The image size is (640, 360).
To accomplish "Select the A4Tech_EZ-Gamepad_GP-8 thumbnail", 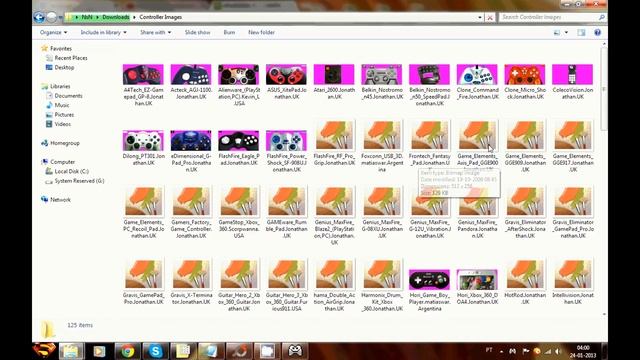I will tap(143, 74).
